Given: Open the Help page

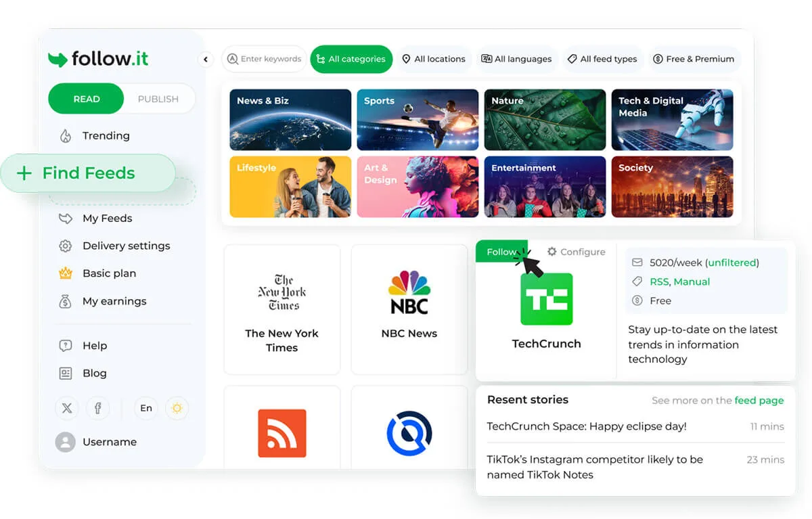Looking at the screenshot, I should [95, 346].
